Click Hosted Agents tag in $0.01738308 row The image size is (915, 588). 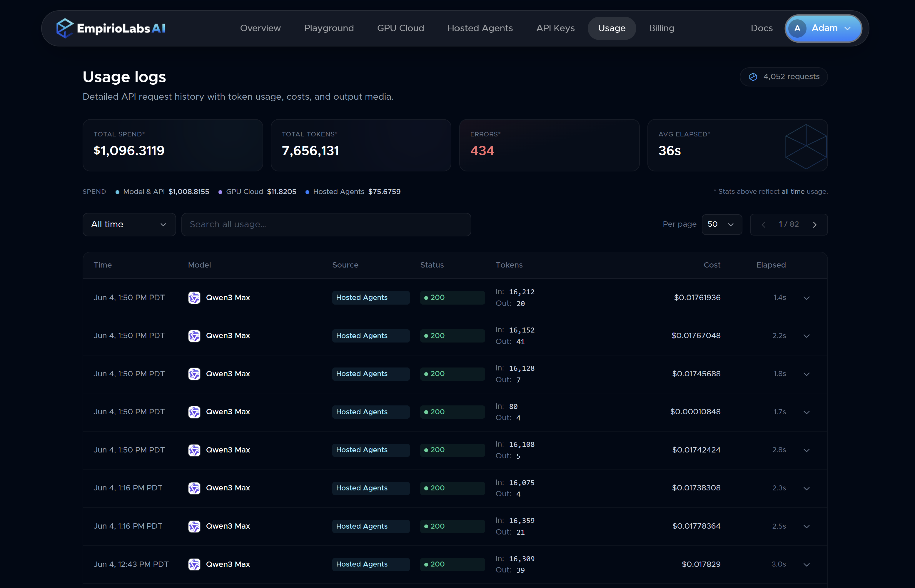tap(371, 488)
